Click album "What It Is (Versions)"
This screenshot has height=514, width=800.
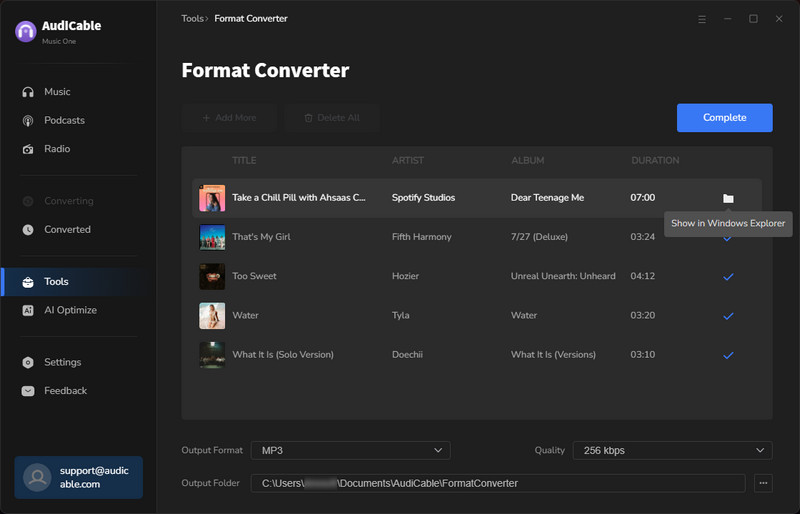point(553,355)
